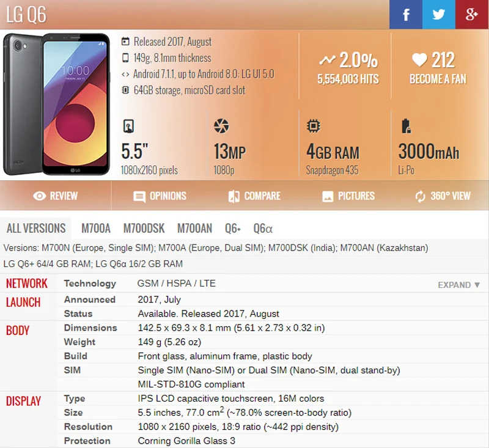This screenshot has height=448, width=489.
Task: Click 'LG Q6+ 64/4 GB RAM' versions note
Action: tap(47, 264)
